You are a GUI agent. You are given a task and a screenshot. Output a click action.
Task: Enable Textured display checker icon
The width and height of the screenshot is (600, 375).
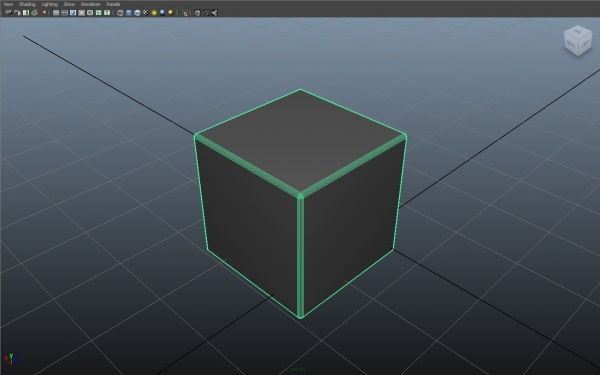coord(145,13)
